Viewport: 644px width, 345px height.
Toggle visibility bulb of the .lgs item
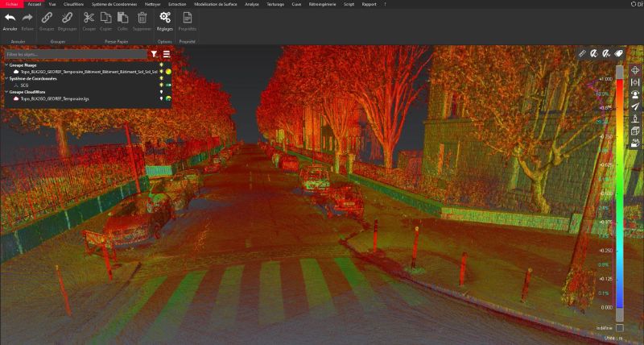pos(162,98)
